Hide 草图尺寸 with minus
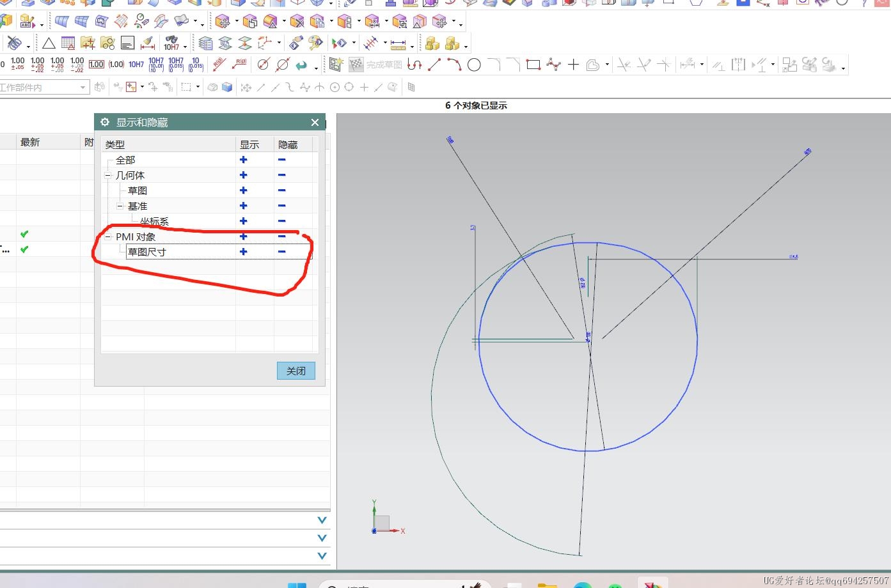The height and width of the screenshot is (588, 891). 281,252
